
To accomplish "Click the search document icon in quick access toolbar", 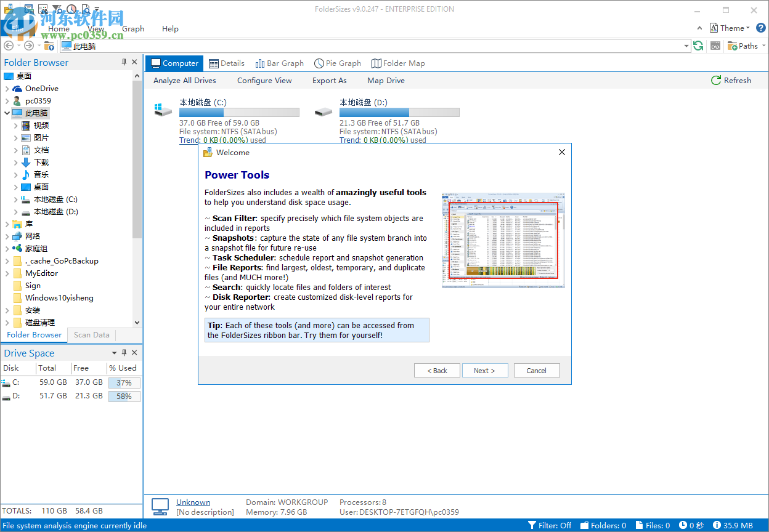I will point(86,9).
